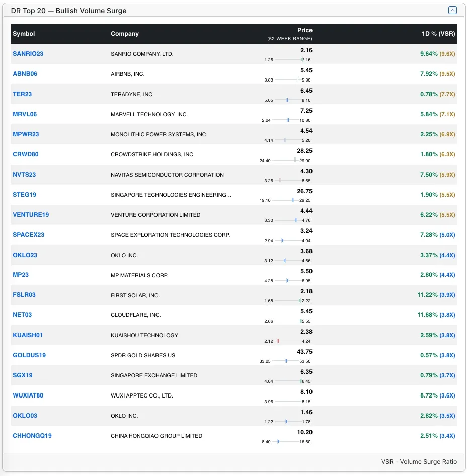Image resolution: width=468 pixels, height=476 pixels.
Task: Select NAVITAS SEMICONDUCTOR CORPORATION company name
Action: coord(167,175)
